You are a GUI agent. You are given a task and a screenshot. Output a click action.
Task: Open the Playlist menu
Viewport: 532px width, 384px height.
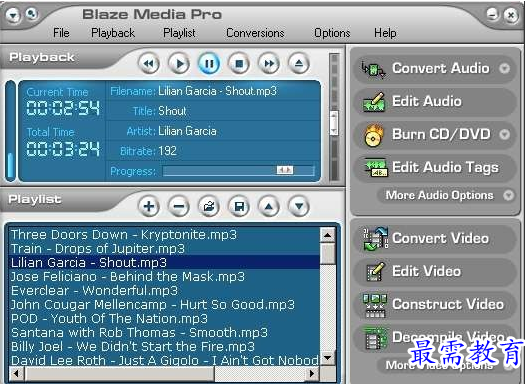pyautogui.click(x=179, y=33)
